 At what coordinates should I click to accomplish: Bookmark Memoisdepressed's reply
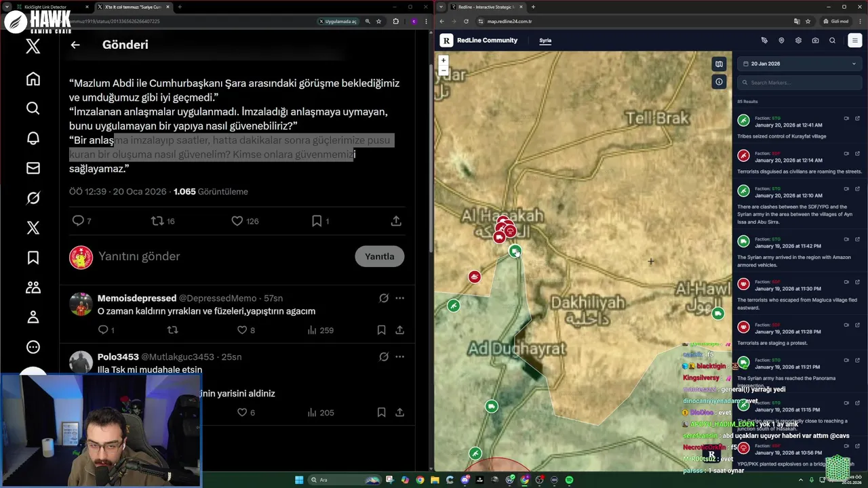tap(381, 330)
